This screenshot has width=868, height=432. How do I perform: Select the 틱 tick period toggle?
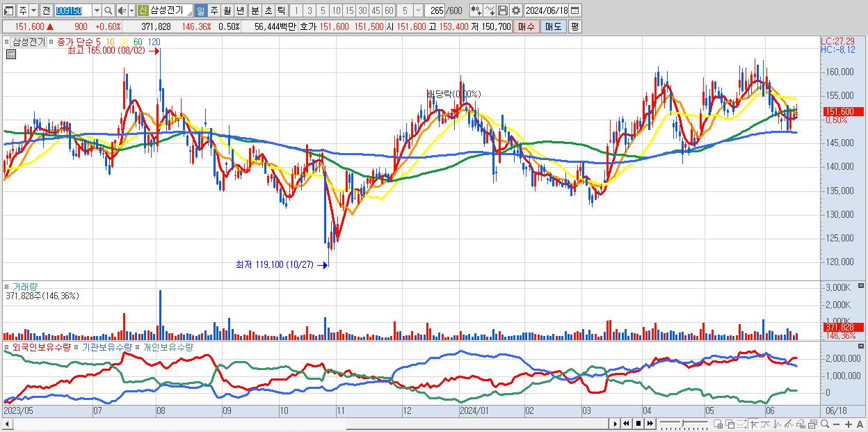pos(281,10)
